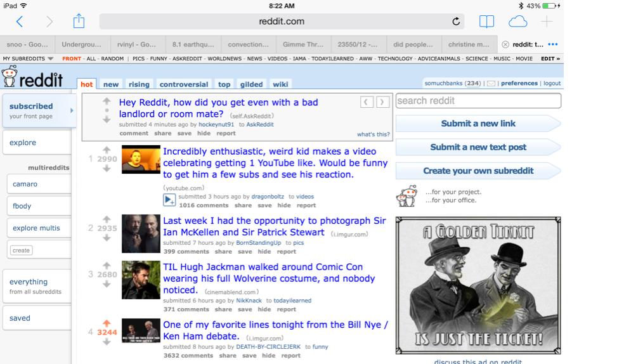Viewport: 624px width, 364px height.
Task: Open iCloud Tabs cloud icon
Action: pyautogui.click(x=517, y=22)
